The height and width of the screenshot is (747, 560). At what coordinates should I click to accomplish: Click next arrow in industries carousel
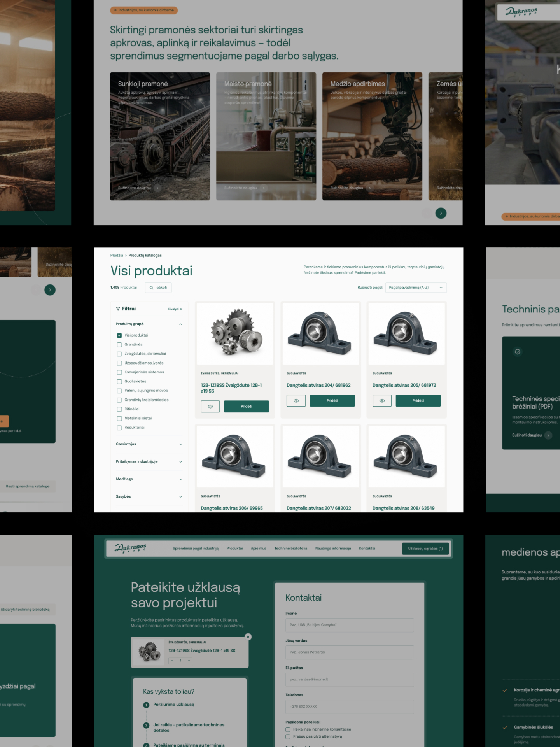click(441, 213)
